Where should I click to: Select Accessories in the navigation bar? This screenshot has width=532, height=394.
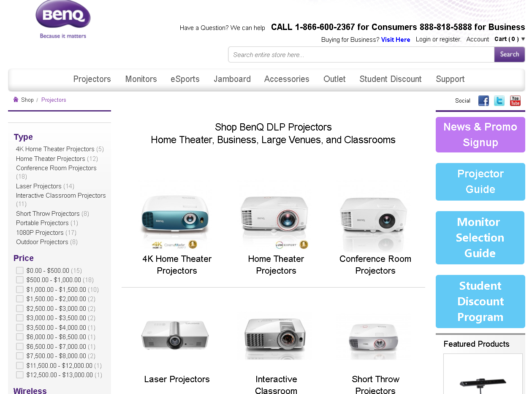pos(287,79)
